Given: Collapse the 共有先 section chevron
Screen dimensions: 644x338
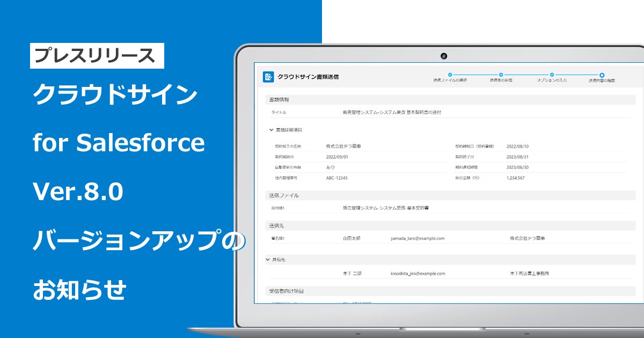Looking at the screenshot, I should [268, 259].
